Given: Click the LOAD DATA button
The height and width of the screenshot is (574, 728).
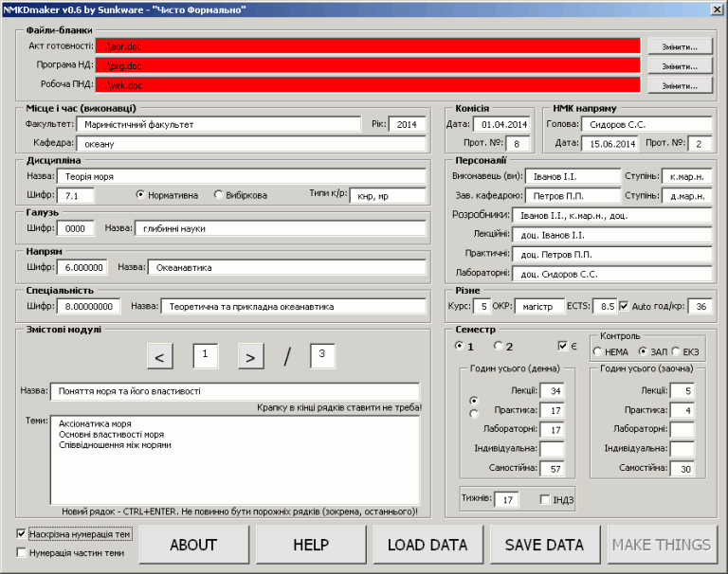Looking at the screenshot, I should point(428,545).
